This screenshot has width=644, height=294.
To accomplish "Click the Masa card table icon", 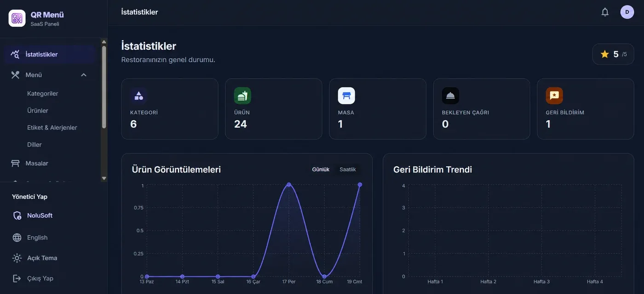I will coord(346,96).
